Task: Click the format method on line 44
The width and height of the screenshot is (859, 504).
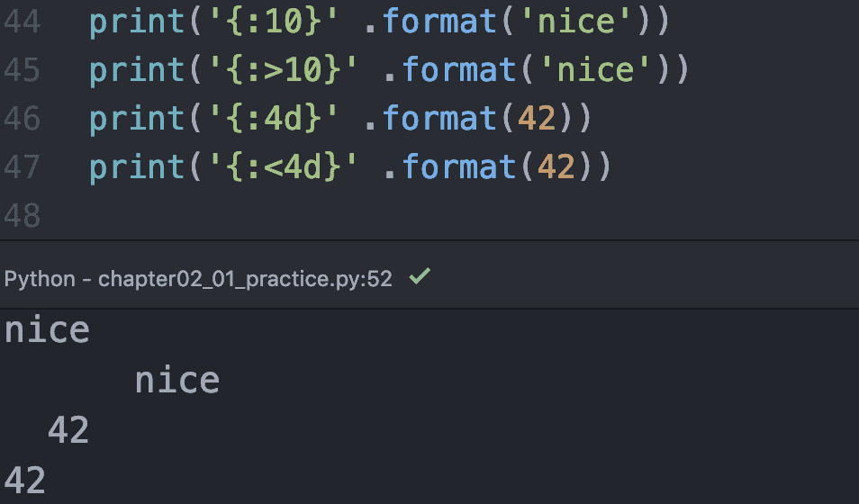Action: click(439, 22)
